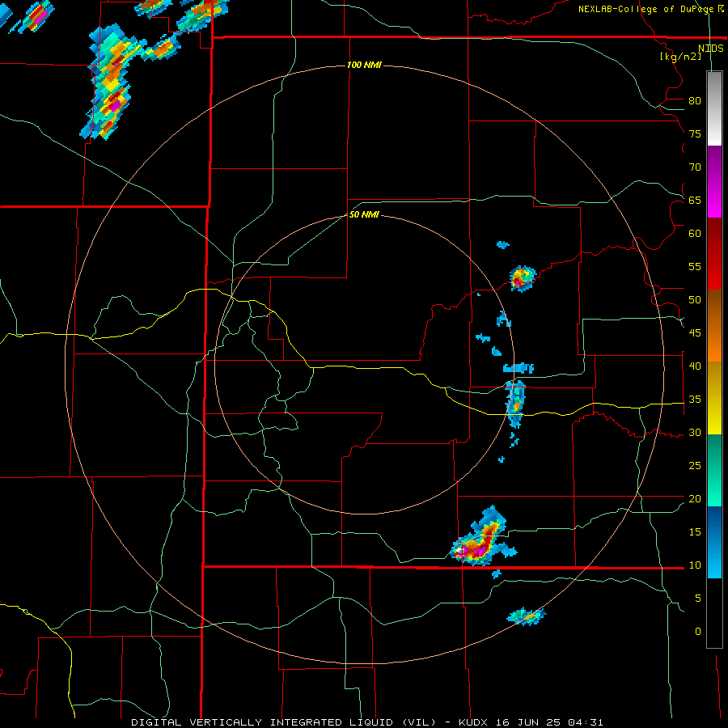Click the "20" value on the scale
This screenshot has height=728, width=728.
click(x=695, y=499)
